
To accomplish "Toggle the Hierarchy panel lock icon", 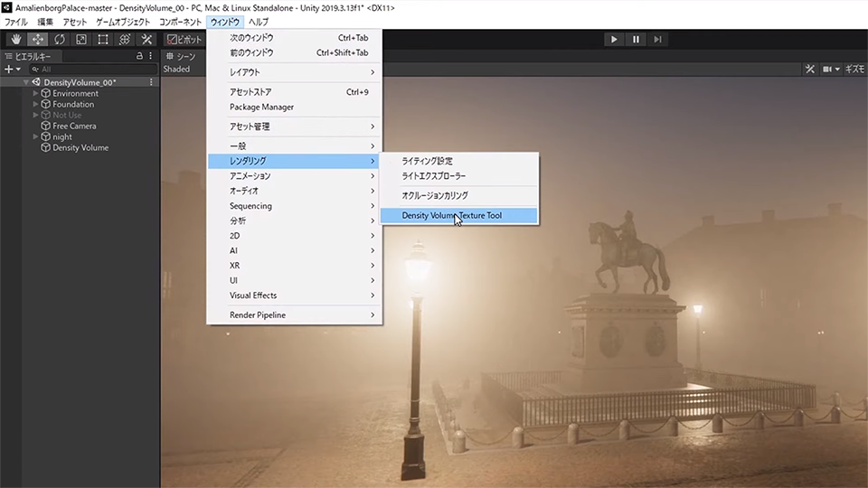I will point(138,56).
